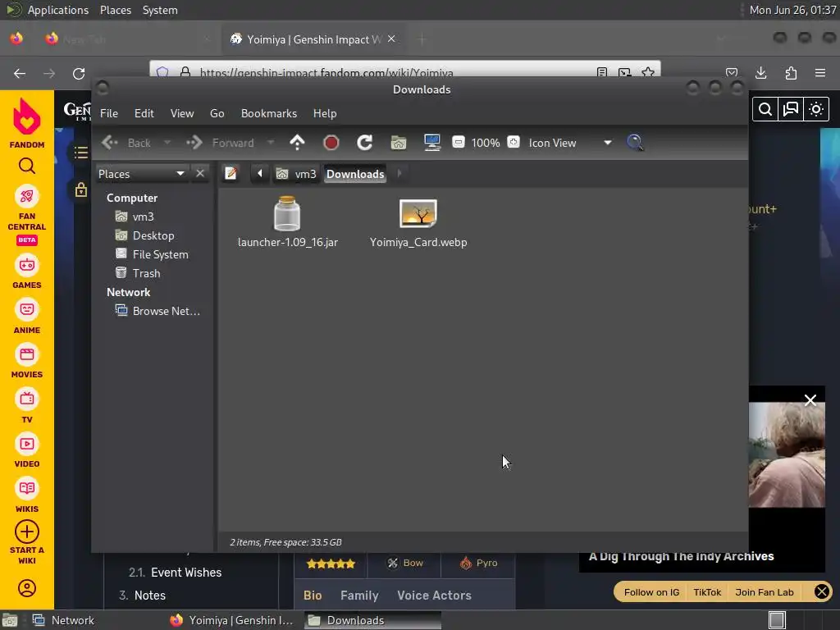Viewport: 840px width, 630px height.
Task: Open the Firefox hamburger menu
Action: (819, 73)
